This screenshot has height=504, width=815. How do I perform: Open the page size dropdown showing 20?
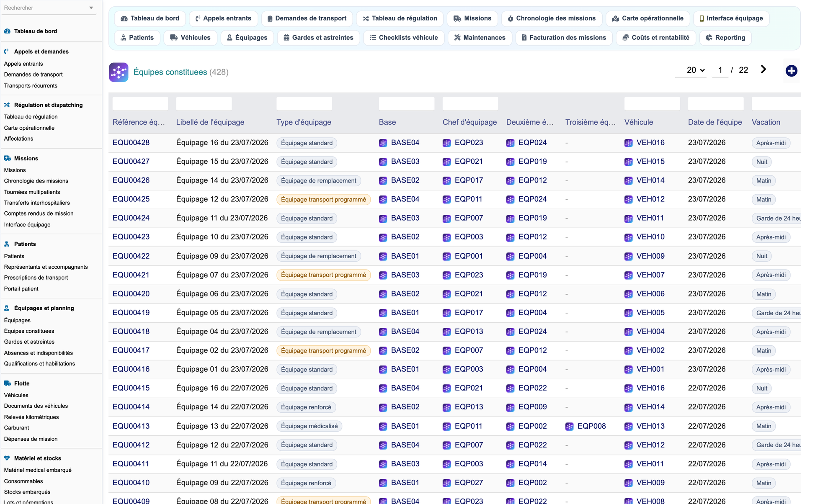tap(691, 70)
